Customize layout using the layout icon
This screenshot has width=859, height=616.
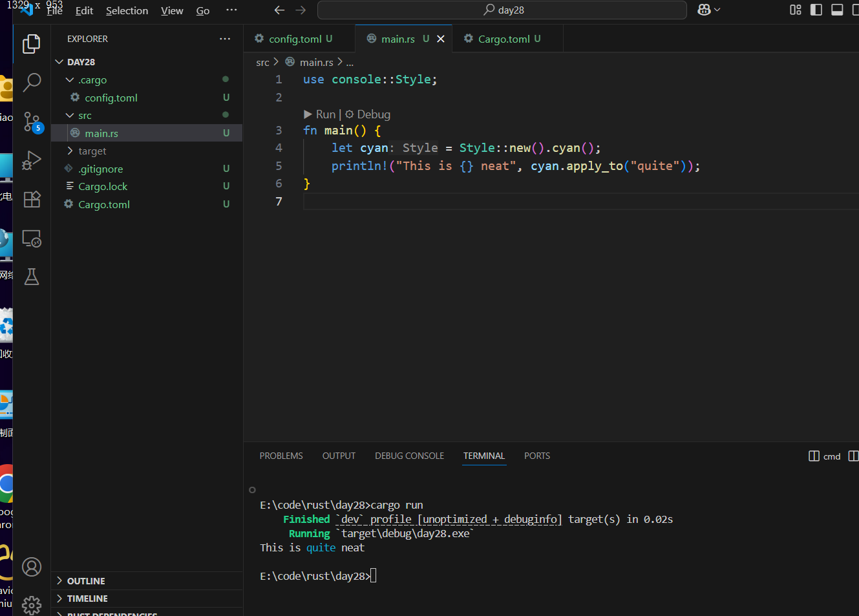pos(796,10)
